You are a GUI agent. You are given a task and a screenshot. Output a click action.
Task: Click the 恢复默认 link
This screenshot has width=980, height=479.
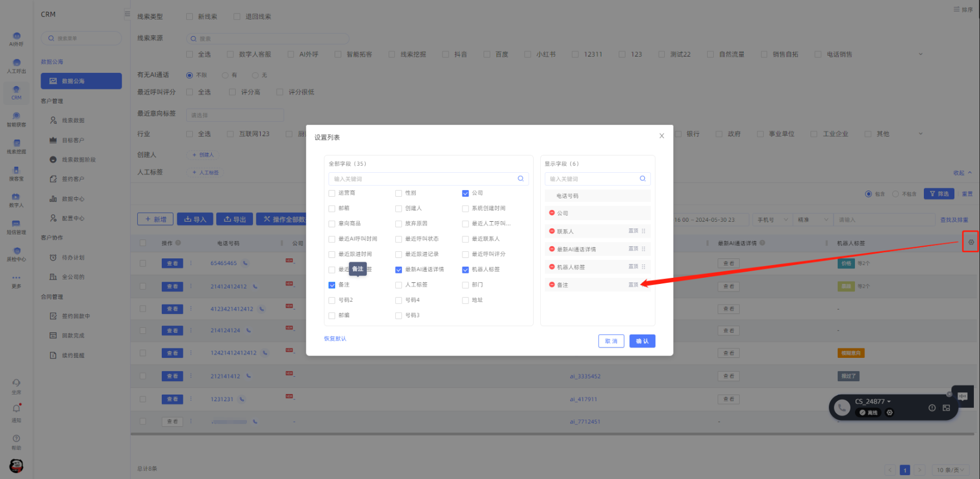pos(335,339)
